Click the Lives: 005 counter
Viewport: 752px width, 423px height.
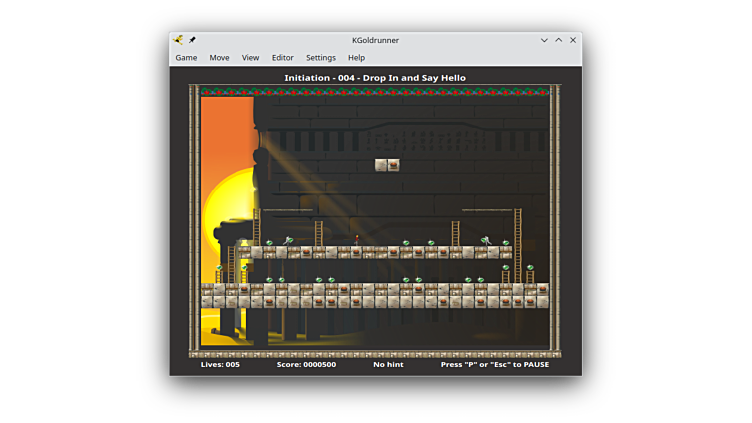pyautogui.click(x=220, y=365)
